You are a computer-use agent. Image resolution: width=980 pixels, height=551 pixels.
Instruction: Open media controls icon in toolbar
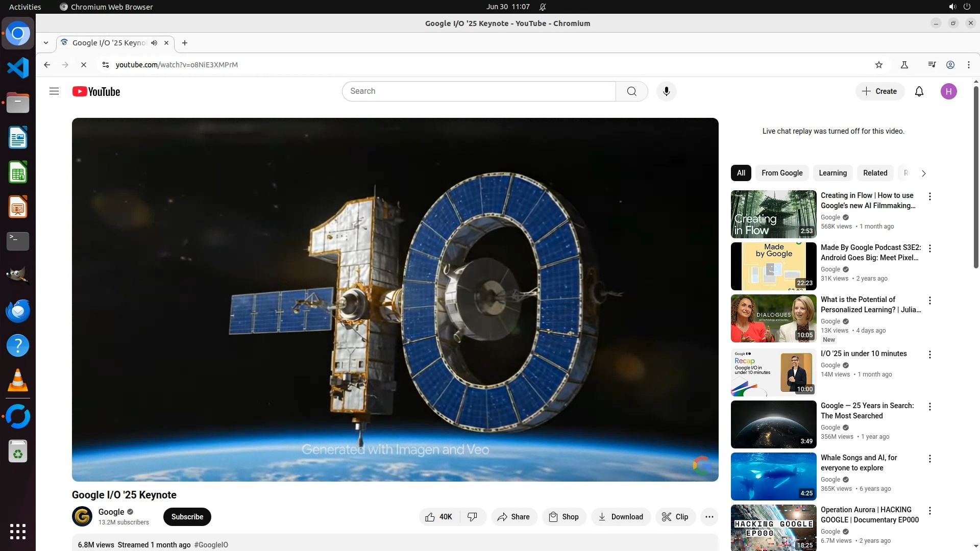[x=932, y=65]
